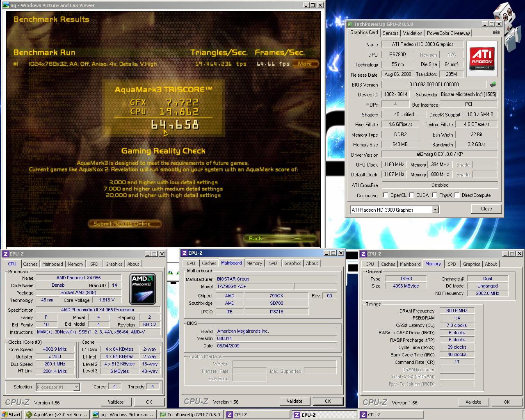Viewport: 525px width, 420px height.
Task: Open Caches tab in left CPU-Z window
Action: click(30, 264)
